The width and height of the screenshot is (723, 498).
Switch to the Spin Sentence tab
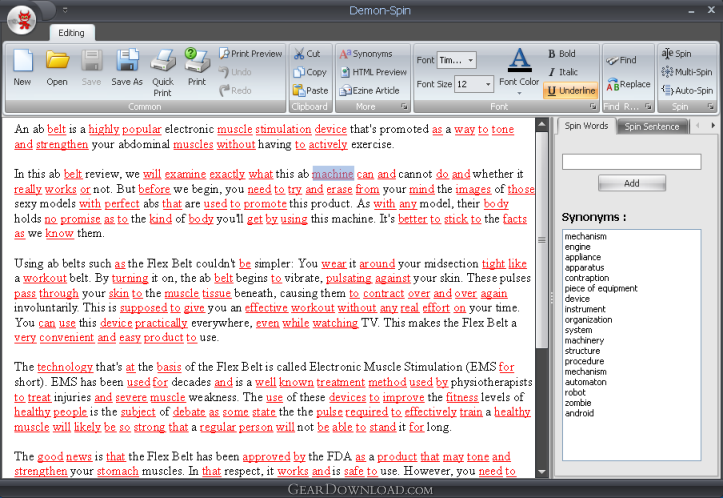coord(652,126)
